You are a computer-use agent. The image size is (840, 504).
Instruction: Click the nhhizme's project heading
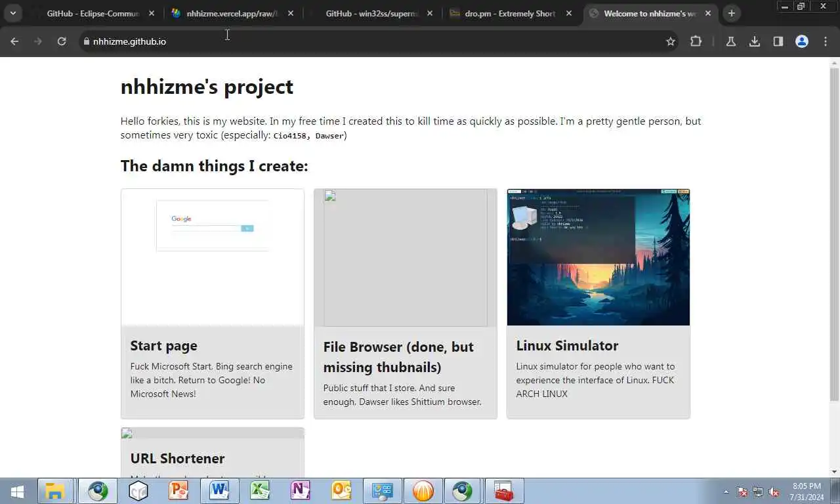coord(207,87)
